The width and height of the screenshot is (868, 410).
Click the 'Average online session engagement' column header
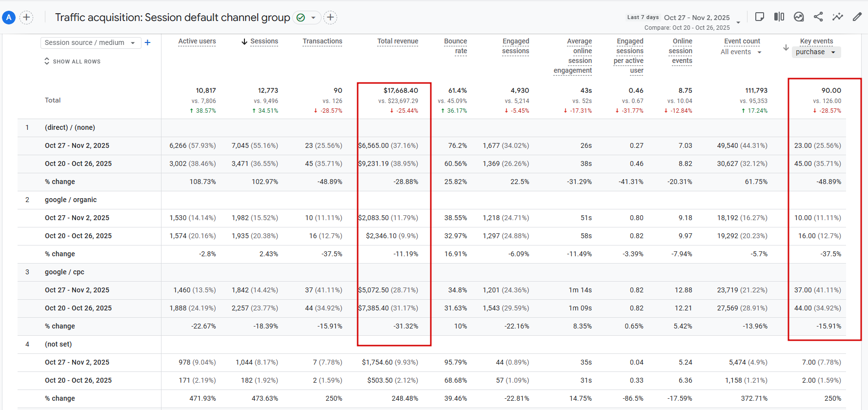[573, 56]
